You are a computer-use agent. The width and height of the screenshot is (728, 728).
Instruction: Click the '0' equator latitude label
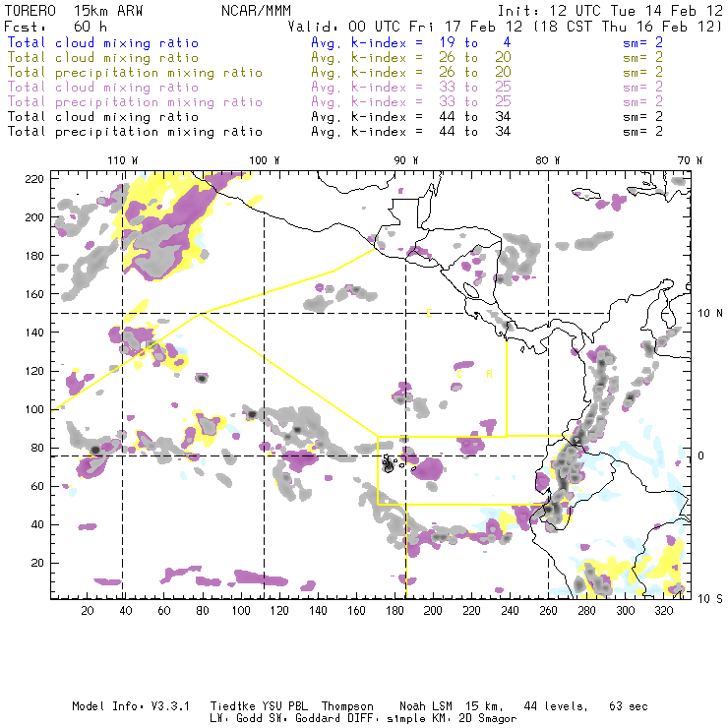tap(701, 455)
